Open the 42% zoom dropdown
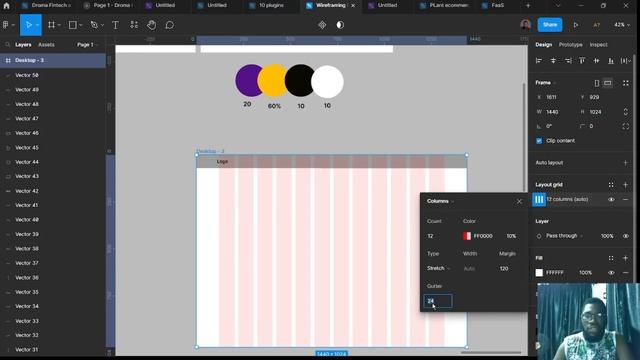 click(622, 25)
